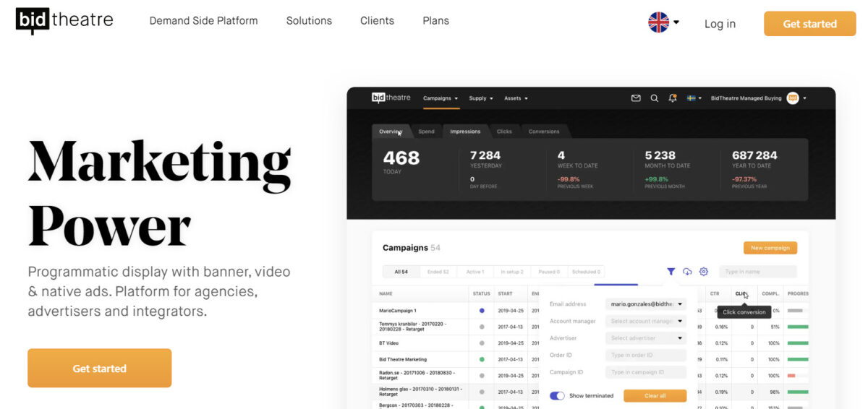The image size is (868, 409).
Task: Click the bidtheatre logo in the site header
Action: click(64, 20)
